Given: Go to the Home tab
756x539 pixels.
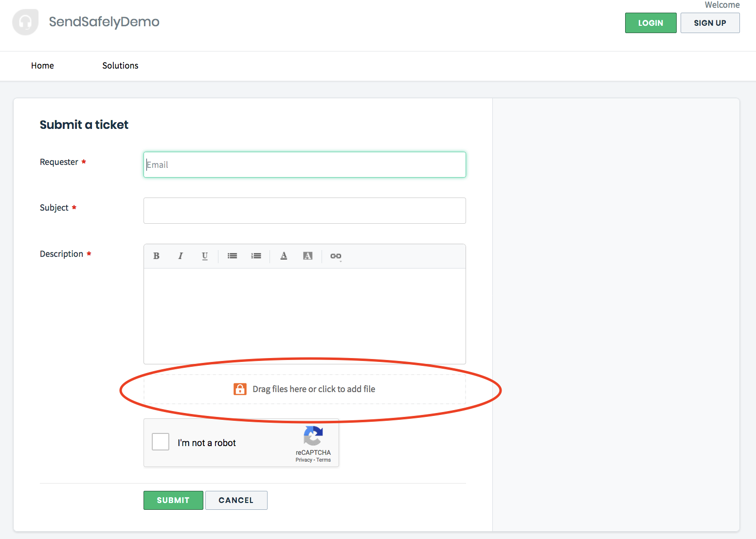Looking at the screenshot, I should point(42,66).
